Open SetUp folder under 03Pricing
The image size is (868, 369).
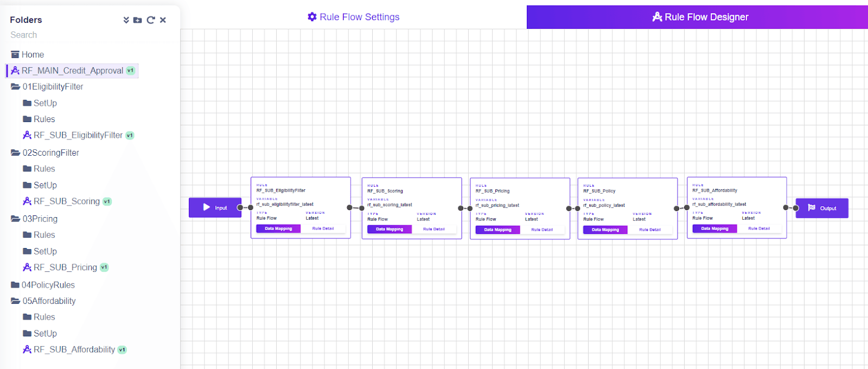pyautogui.click(x=40, y=252)
